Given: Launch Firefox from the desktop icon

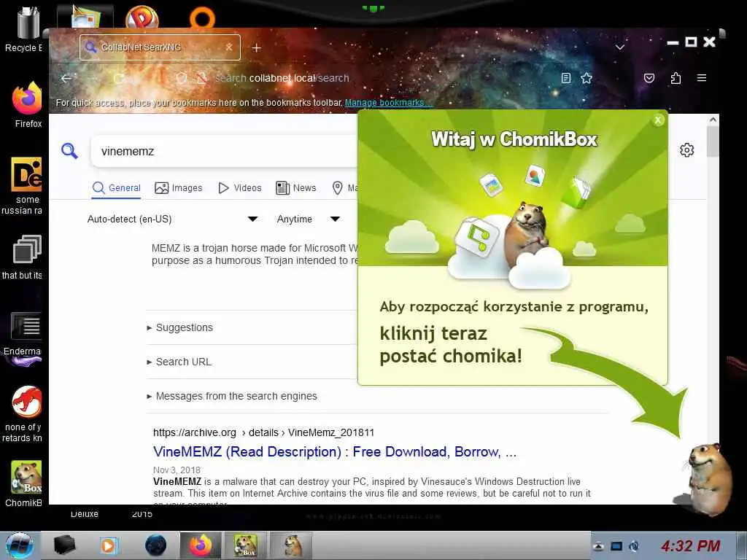Looking at the screenshot, I should point(28,104).
